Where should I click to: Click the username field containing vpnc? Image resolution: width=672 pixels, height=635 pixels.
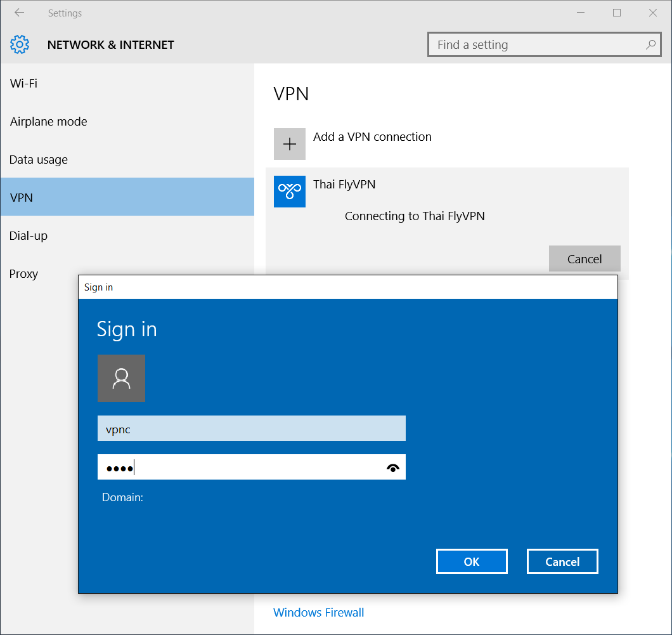[251, 429]
